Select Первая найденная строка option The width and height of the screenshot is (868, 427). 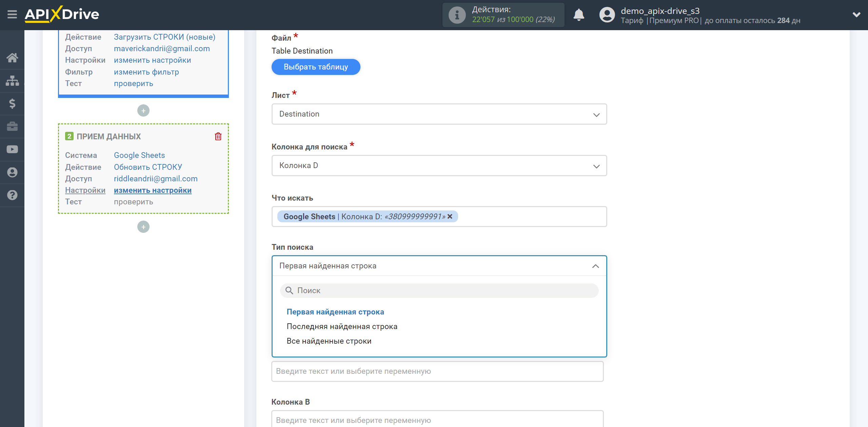tap(335, 312)
